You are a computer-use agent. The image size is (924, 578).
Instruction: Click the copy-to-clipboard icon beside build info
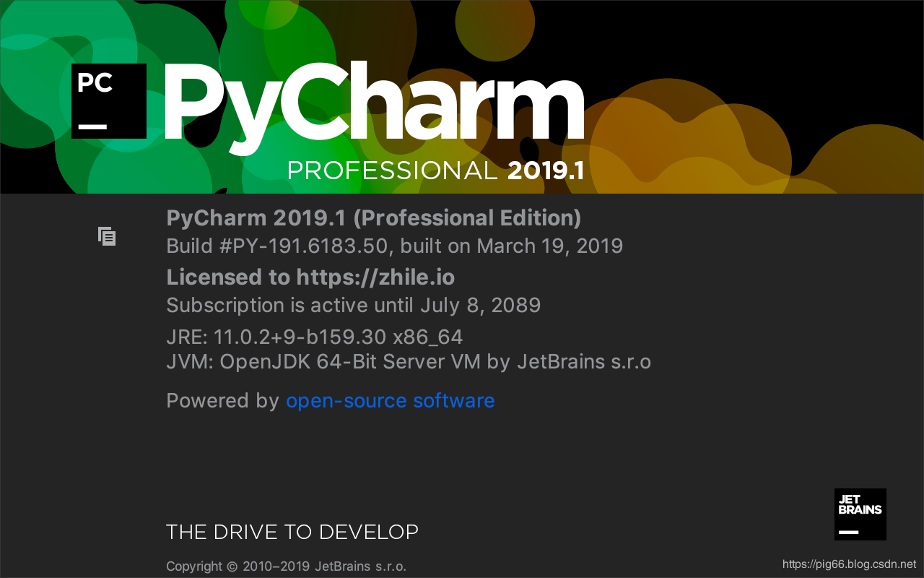click(107, 236)
